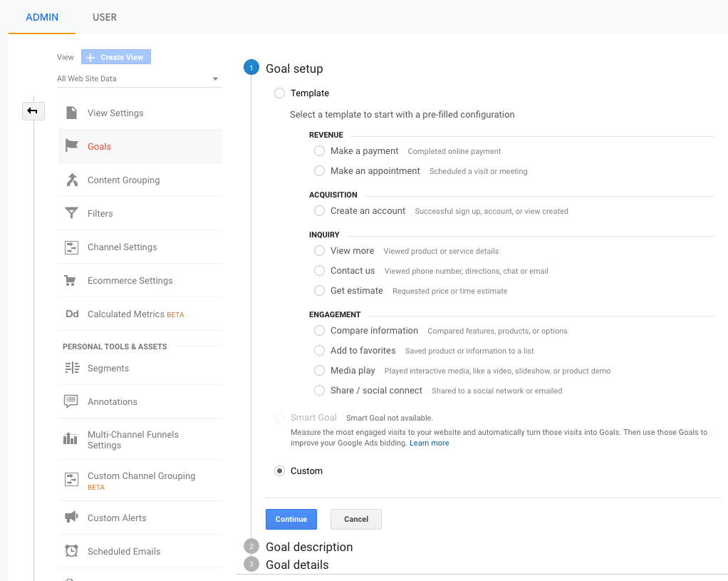The height and width of the screenshot is (581, 728).
Task: Open Ecommerce Settings in the sidebar
Action: point(140,280)
